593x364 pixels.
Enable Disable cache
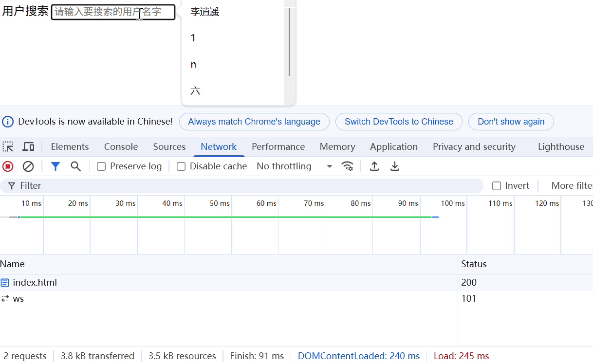(x=181, y=166)
